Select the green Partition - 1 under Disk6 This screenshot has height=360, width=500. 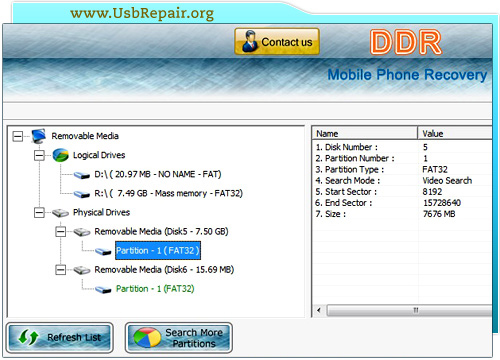click(x=155, y=289)
